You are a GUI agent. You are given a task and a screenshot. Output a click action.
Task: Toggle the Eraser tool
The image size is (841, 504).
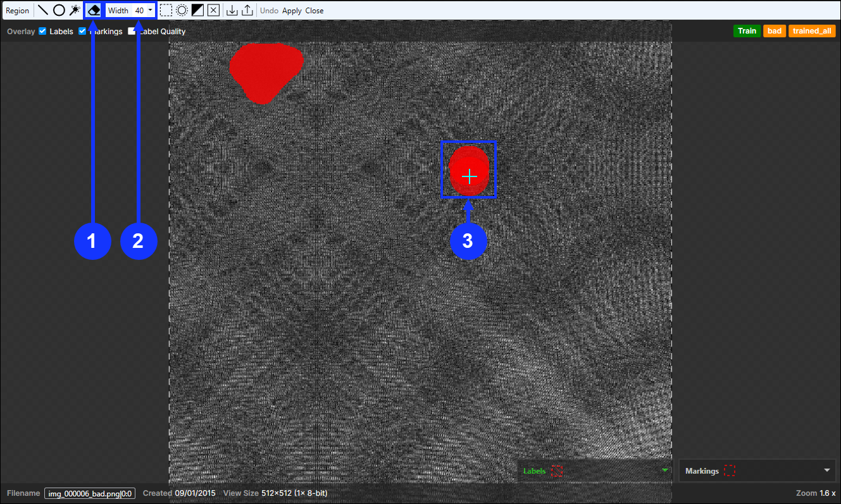pos(94,10)
